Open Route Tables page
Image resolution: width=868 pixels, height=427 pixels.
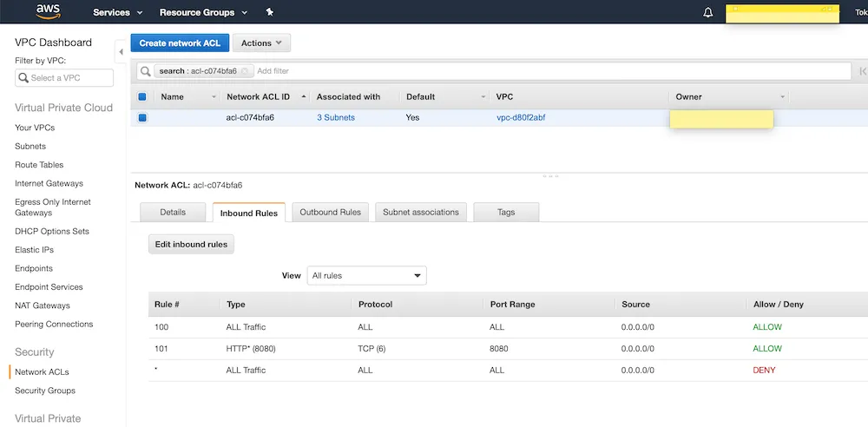point(39,165)
